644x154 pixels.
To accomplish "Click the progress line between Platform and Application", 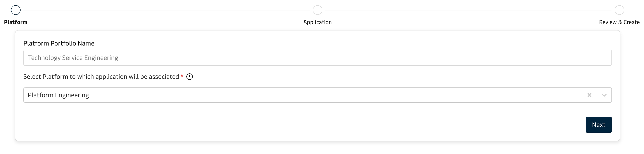I will 166,10.
